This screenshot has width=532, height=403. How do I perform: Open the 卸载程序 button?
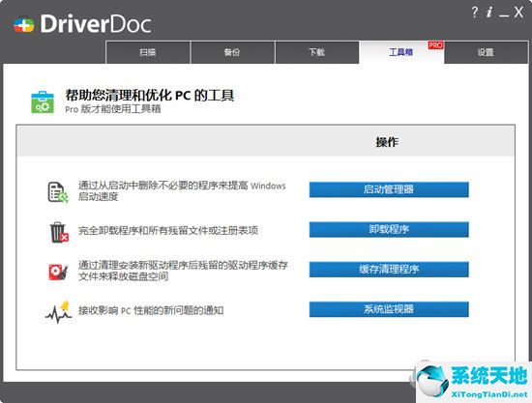[389, 229]
